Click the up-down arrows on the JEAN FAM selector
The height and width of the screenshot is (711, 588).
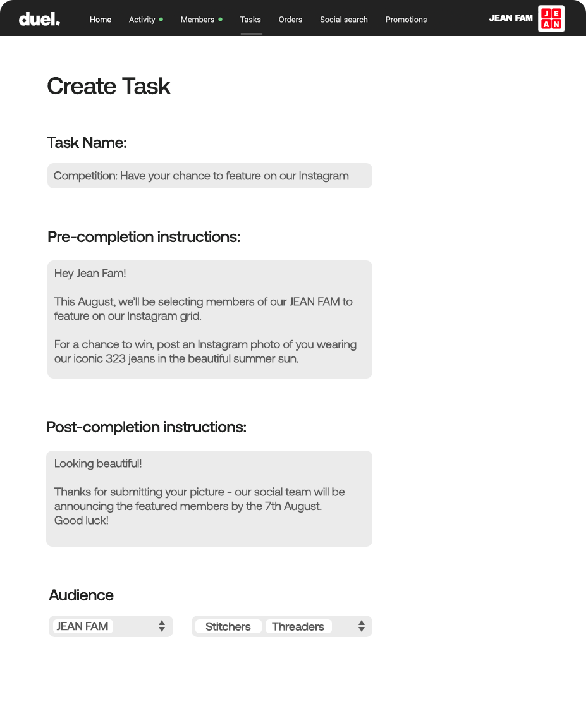coord(163,626)
